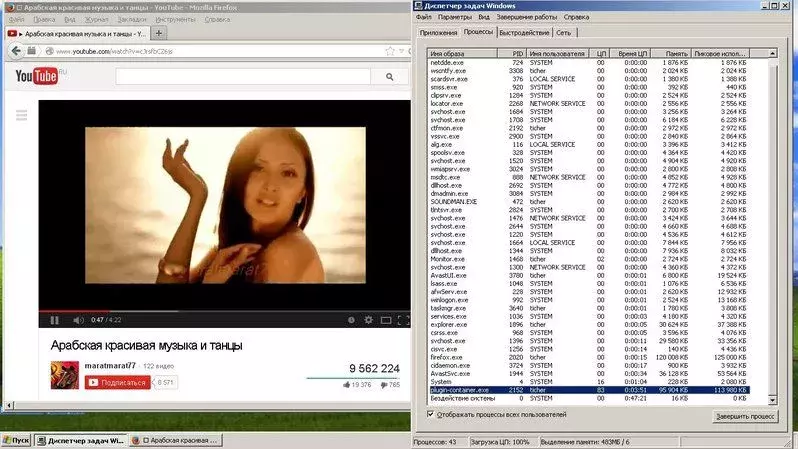
Task: Click the YouTube search magnifier button
Action: pyautogui.click(x=389, y=77)
